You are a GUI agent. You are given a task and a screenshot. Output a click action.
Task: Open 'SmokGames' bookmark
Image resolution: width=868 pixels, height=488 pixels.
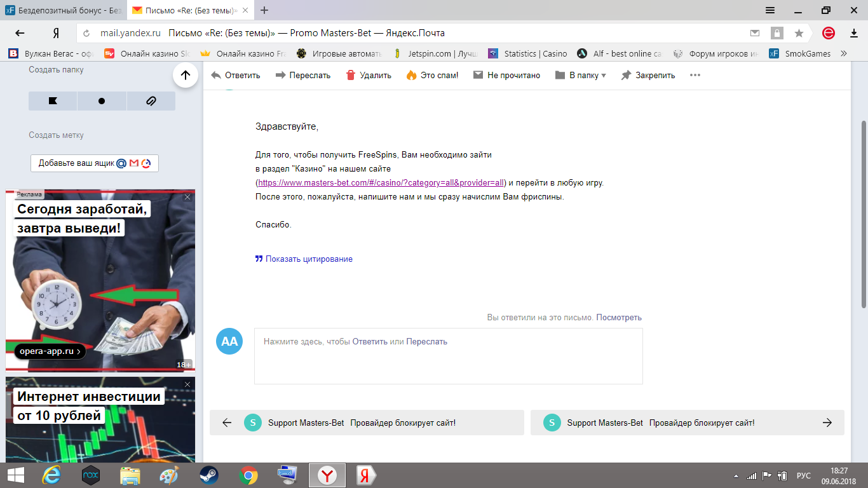(800, 53)
